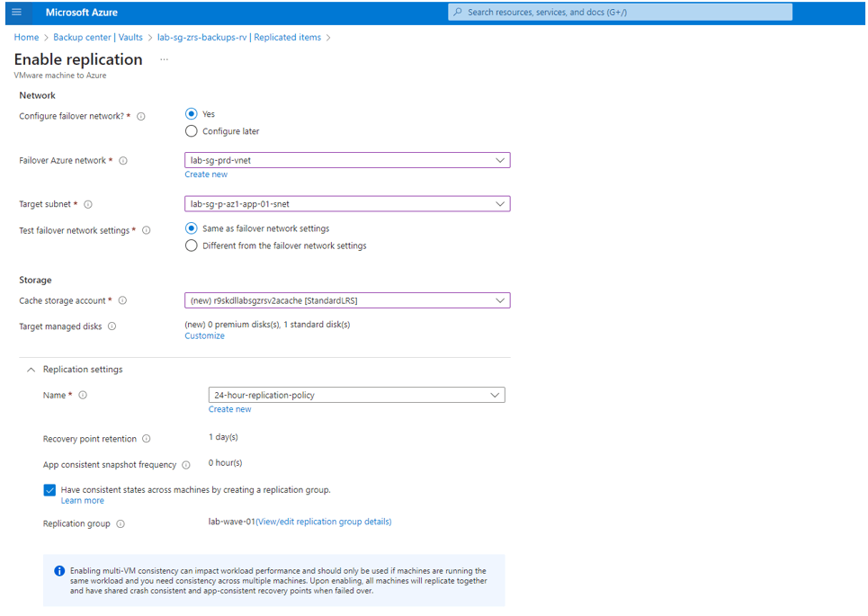Viewport: 868px width, 616px height.
Task: Click info icon next to Target managed disks
Action: (112, 326)
